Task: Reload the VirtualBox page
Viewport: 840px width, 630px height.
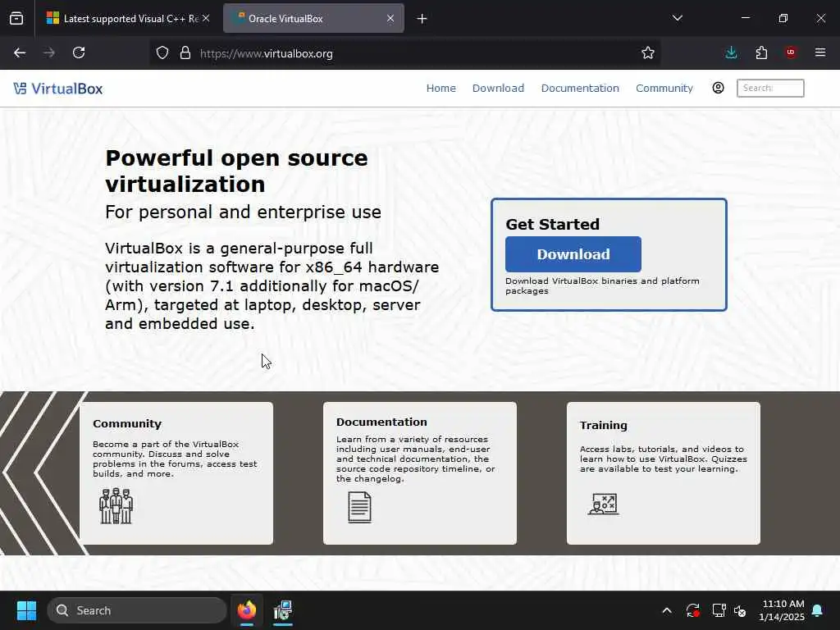Action: click(x=79, y=52)
